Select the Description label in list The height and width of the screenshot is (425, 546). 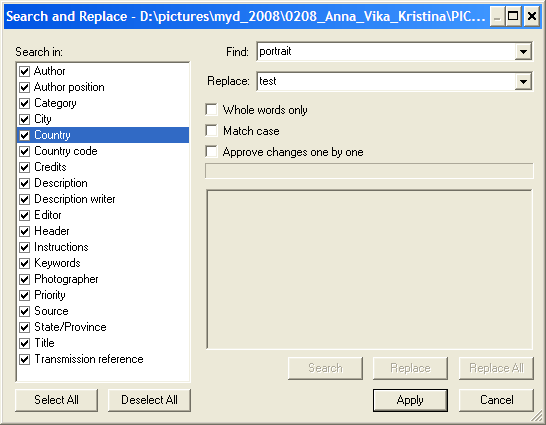[61, 183]
